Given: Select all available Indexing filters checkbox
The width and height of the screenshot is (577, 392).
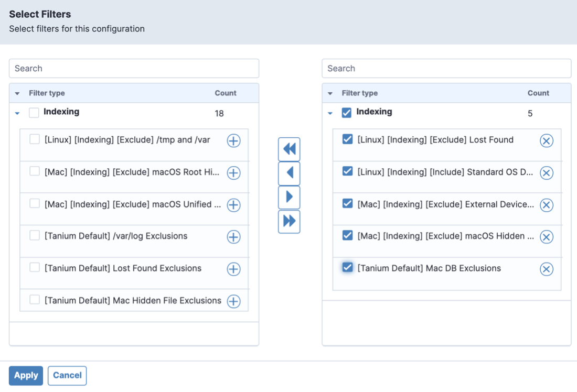Looking at the screenshot, I should pos(34,112).
